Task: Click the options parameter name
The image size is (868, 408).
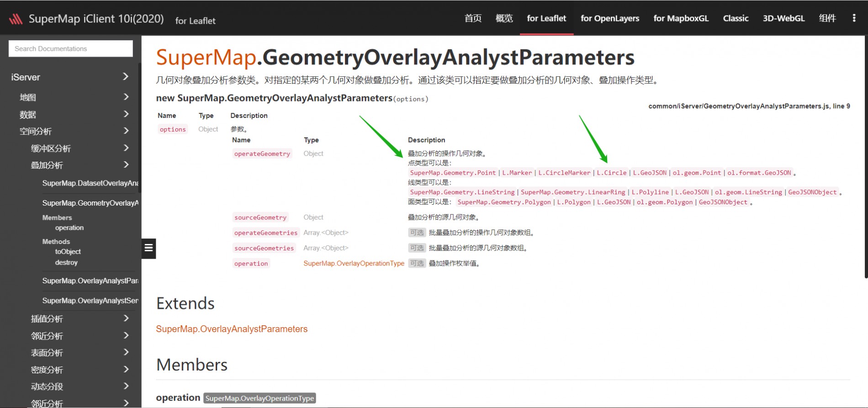Action: point(173,129)
